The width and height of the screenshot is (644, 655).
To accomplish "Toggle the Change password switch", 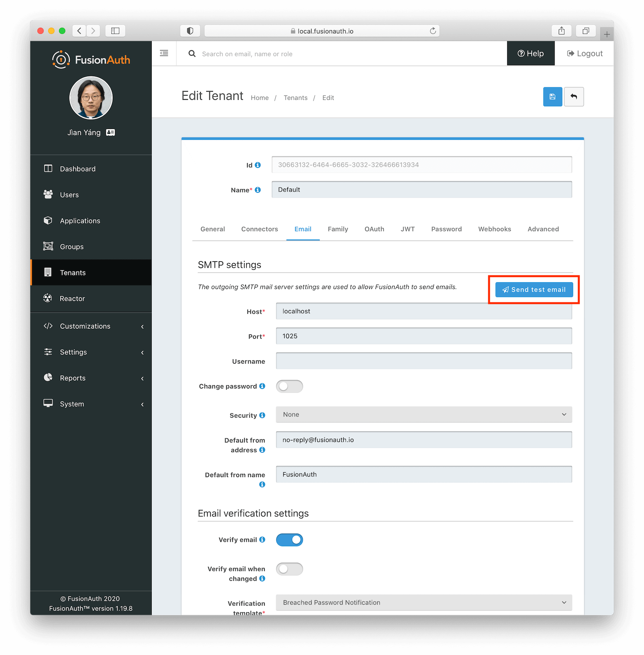I will point(289,386).
